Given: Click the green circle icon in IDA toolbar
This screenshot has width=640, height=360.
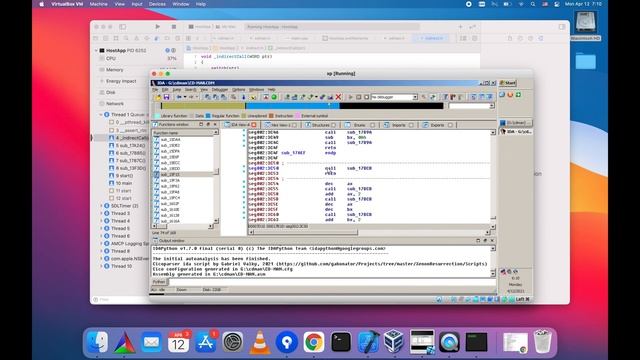Looking at the screenshot, I should pyautogui.click(x=274, y=97).
